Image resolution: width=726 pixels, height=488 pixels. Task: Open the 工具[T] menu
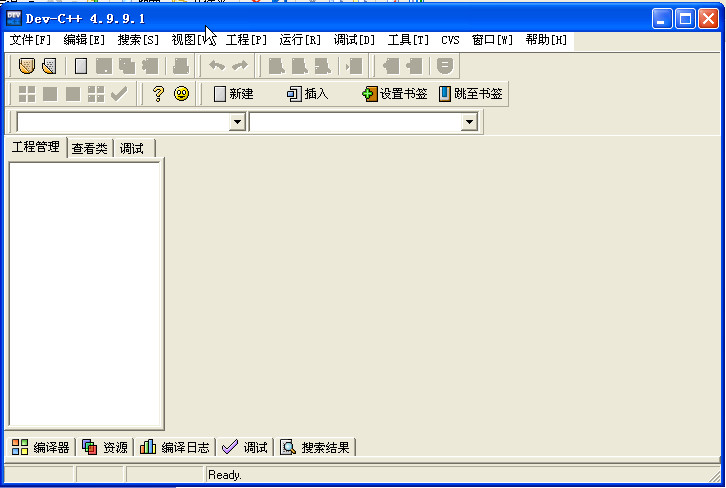pyautogui.click(x=408, y=40)
